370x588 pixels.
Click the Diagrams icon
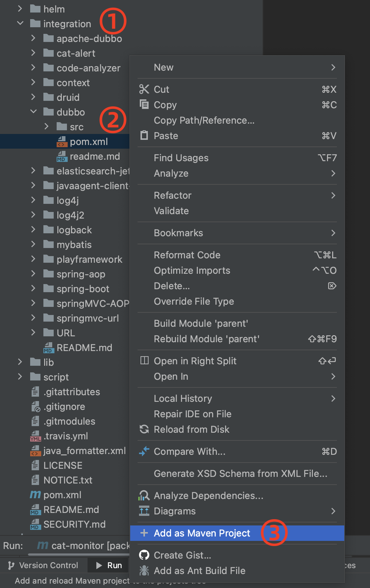pos(144,511)
